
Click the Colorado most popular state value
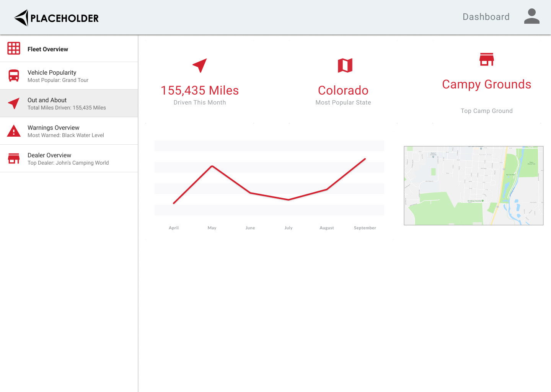[x=343, y=90]
